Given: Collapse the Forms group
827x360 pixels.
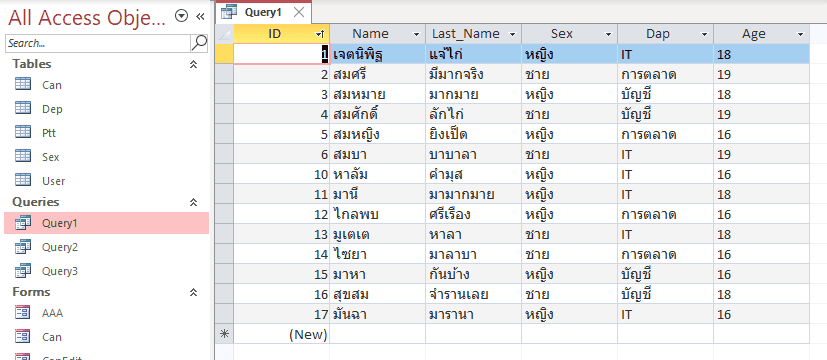Looking at the screenshot, I should 194,293.
